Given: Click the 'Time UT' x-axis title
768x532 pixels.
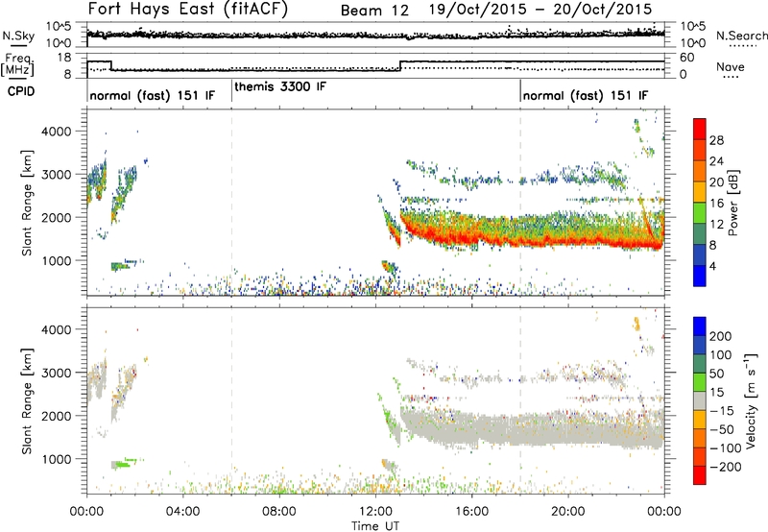Looking at the screenshot, I should (x=375, y=526).
